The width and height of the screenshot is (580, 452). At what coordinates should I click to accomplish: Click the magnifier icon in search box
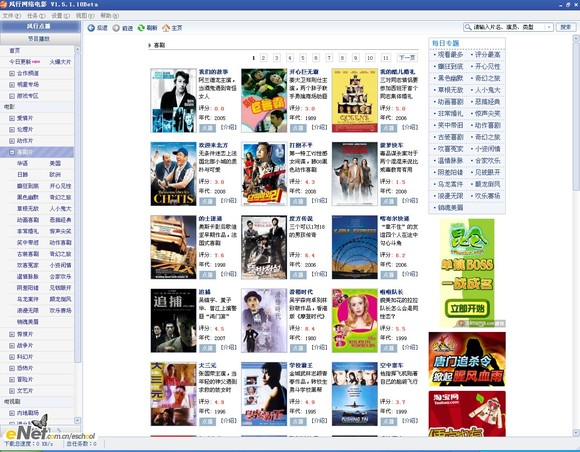468,27
